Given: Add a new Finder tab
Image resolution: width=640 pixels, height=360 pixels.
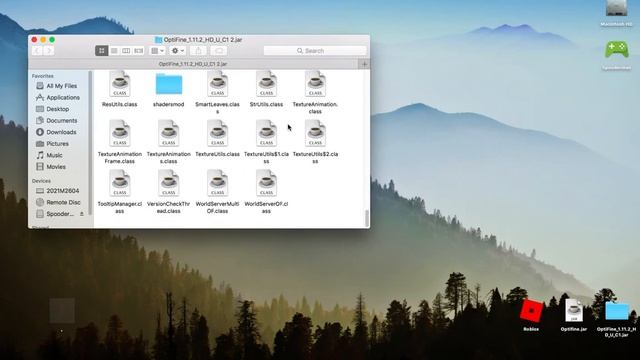Looking at the screenshot, I should point(364,64).
